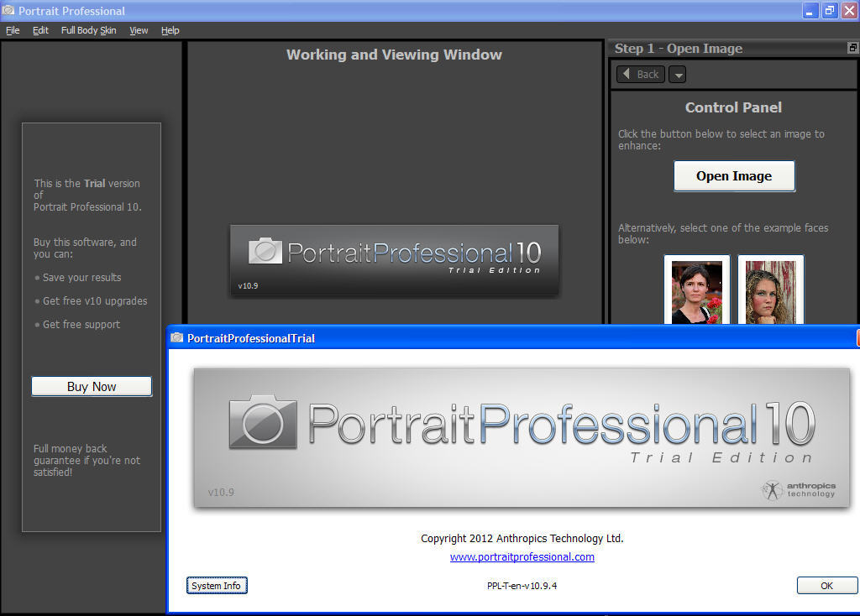The width and height of the screenshot is (860, 616).
Task: Open the Edit menu
Action: [x=40, y=30]
